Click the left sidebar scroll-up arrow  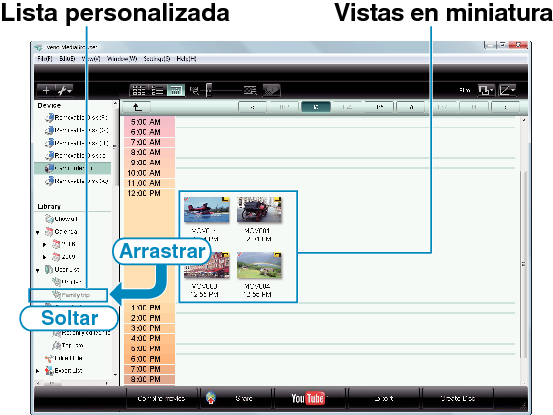click(115, 104)
